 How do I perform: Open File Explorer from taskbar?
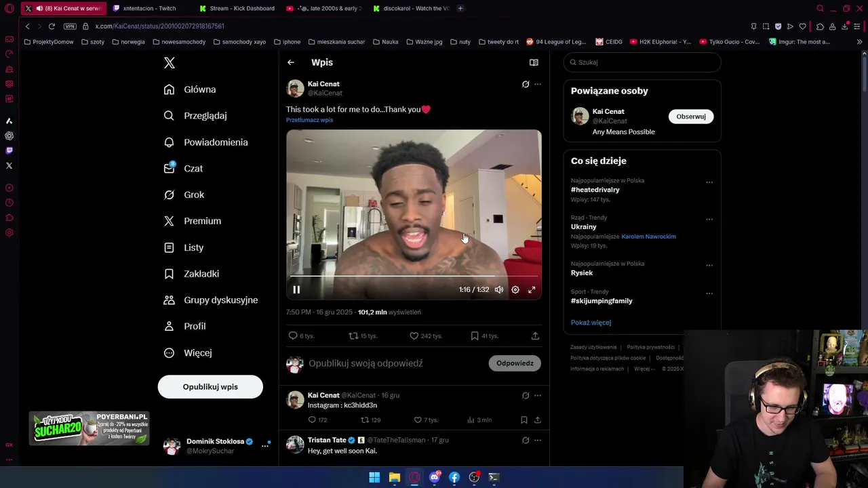click(394, 477)
